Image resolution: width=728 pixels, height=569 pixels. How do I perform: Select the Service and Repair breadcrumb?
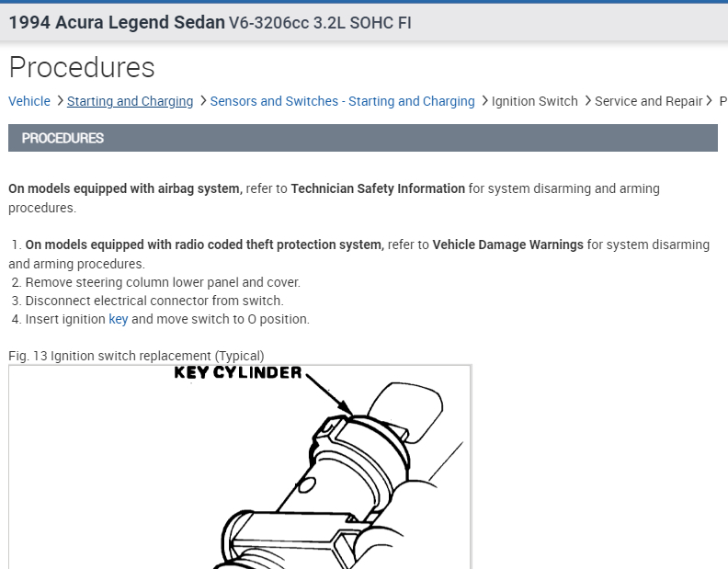[649, 101]
